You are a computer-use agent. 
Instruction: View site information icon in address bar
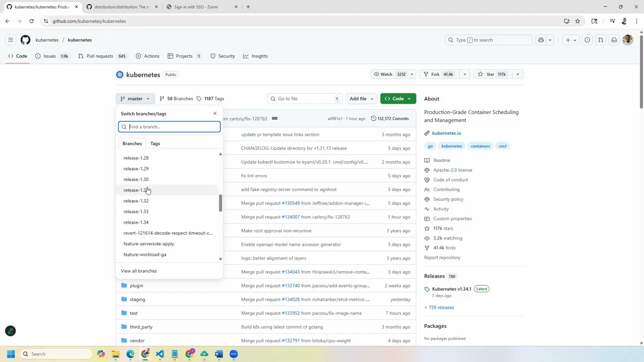46,21
